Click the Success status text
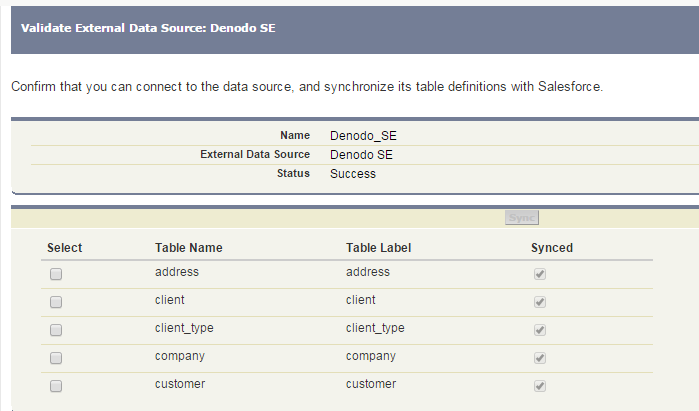Viewport: 699px width, 411px height. click(352, 173)
